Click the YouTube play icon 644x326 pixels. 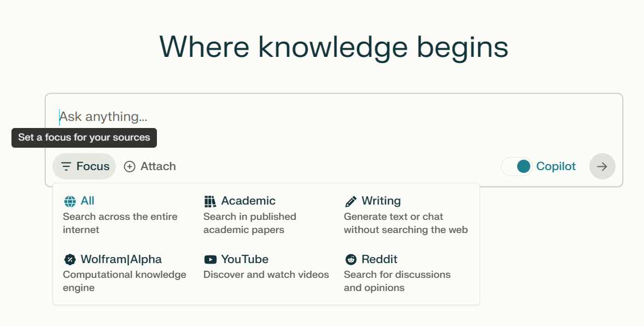(210, 259)
